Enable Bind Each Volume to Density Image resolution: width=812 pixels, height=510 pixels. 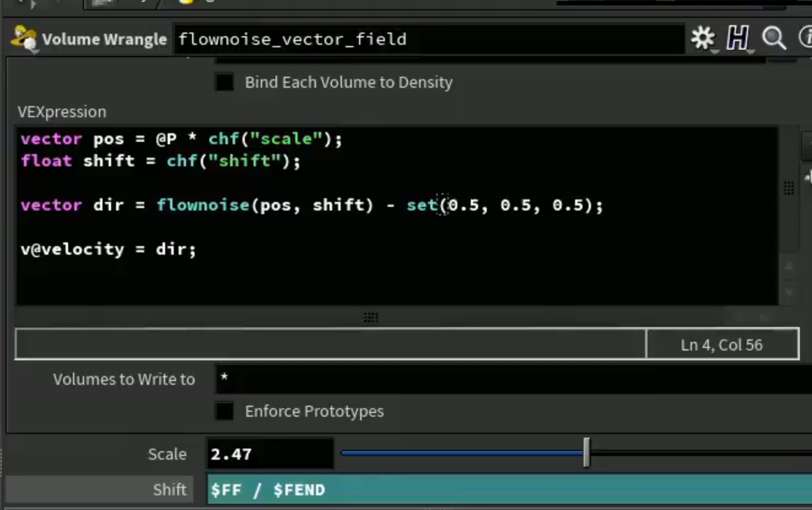click(x=225, y=82)
